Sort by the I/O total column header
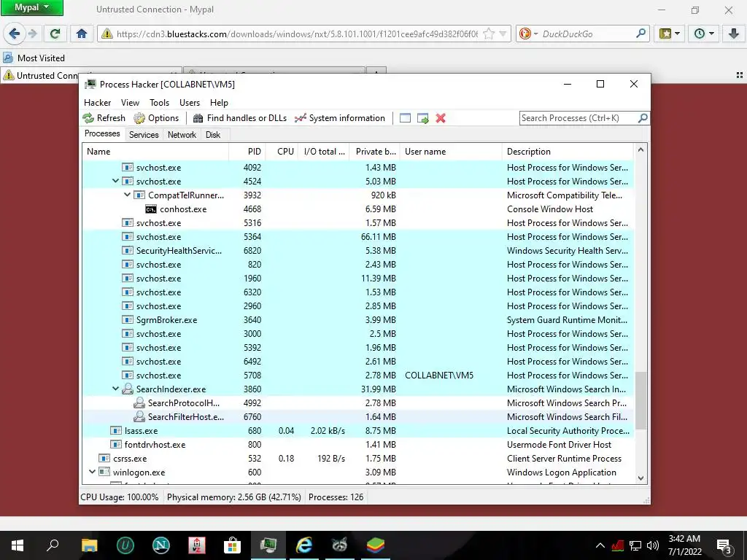This screenshot has height=560, width=747. click(324, 152)
